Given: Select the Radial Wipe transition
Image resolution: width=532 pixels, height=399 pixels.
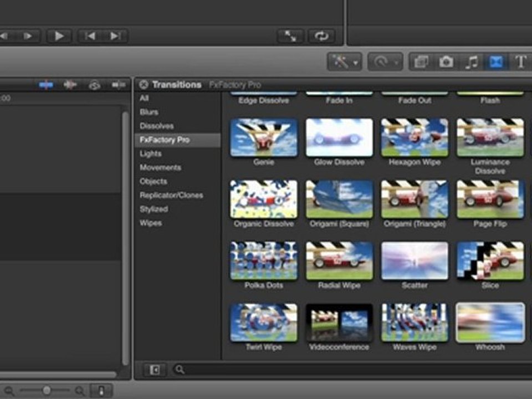Looking at the screenshot, I should coord(339,260).
